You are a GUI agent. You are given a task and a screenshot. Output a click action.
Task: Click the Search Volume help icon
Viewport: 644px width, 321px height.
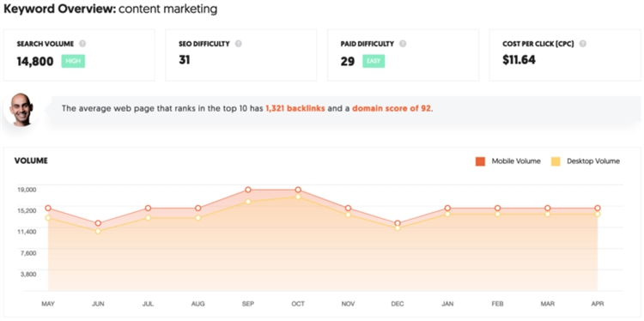pyautogui.click(x=82, y=44)
